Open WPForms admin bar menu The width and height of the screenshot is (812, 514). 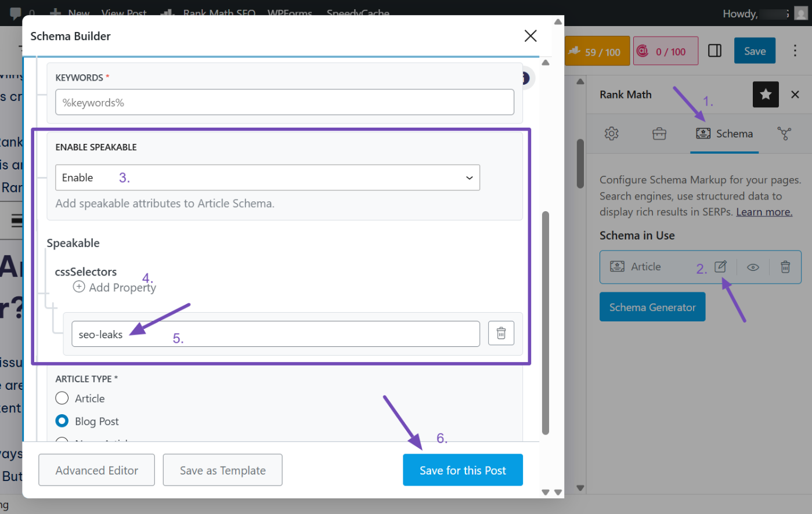tap(290, 13)
